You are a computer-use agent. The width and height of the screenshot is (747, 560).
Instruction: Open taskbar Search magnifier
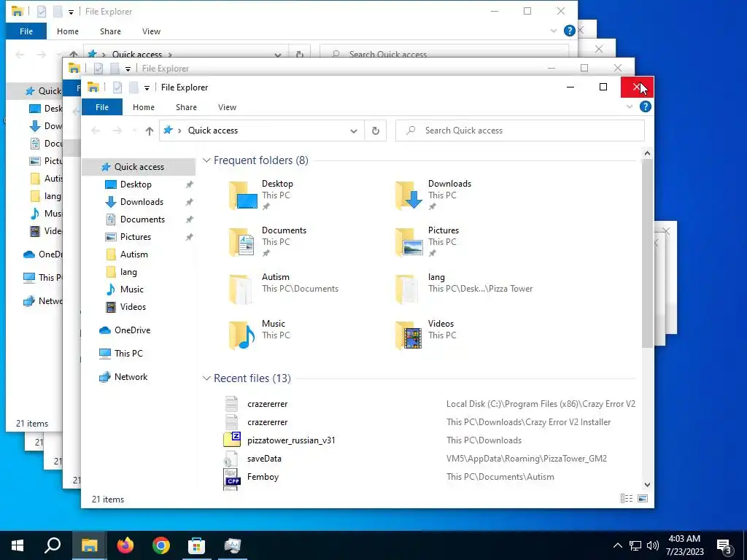[x=53, y=545]
